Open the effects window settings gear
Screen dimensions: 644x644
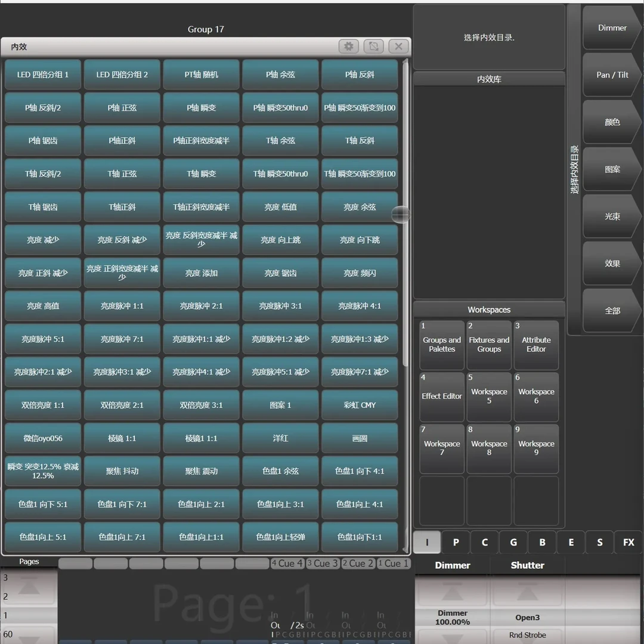point(349,46)
